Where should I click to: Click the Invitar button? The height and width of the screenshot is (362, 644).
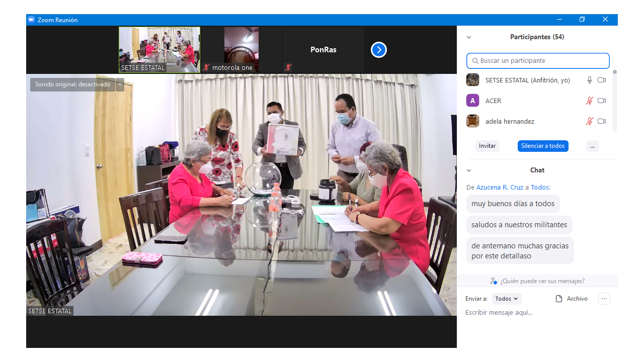point(487,146)
